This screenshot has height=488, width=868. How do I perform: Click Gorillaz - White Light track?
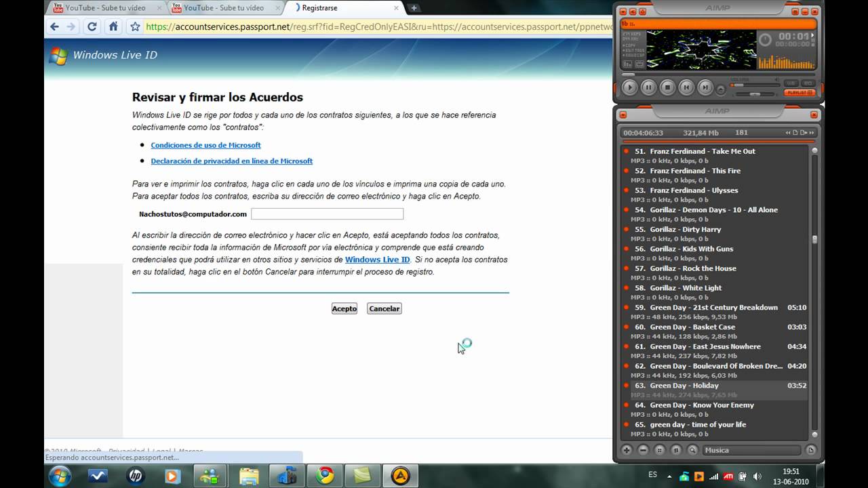(x=715, y=293)
